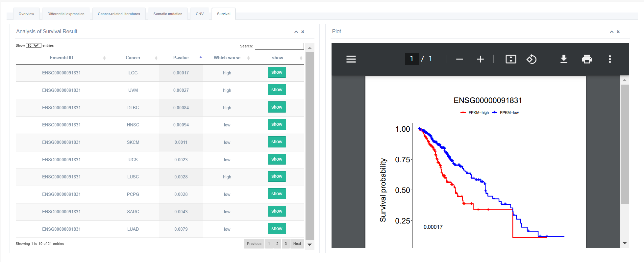Zoom out the survival plot PDF

[x=459, y=59]
